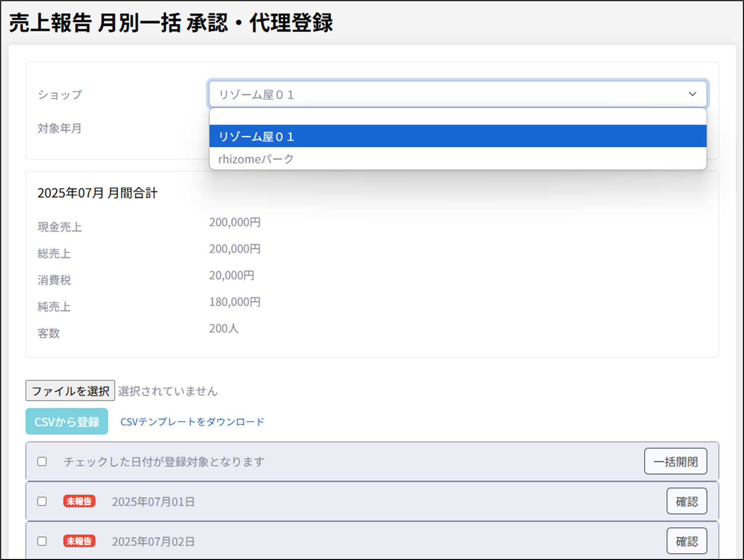Click the CSVから登録 button
The width and height of the screenshot is (744, 560).
pos(67,422)
